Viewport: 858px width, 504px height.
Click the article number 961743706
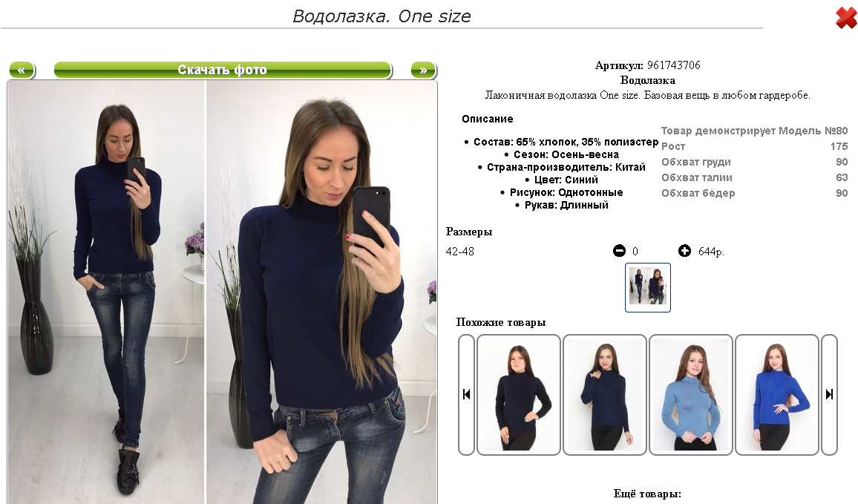pyautogui.click(x=674, y=65)
